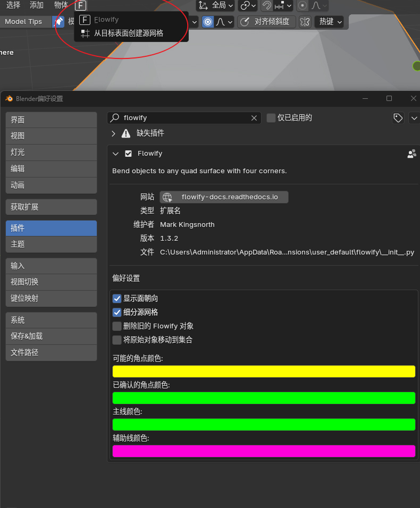Click the warning triangle icon
The width and height of the screenshot is (420, 508).
coord(126,133)
